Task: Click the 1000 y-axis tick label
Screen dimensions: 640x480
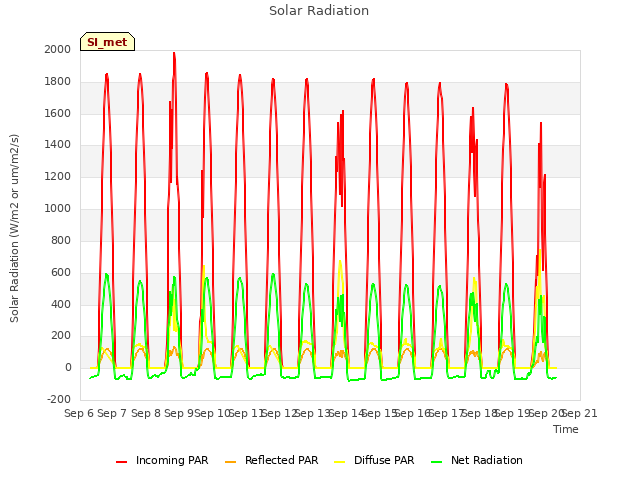Action: pyautogui.click(x=58, y=209)
